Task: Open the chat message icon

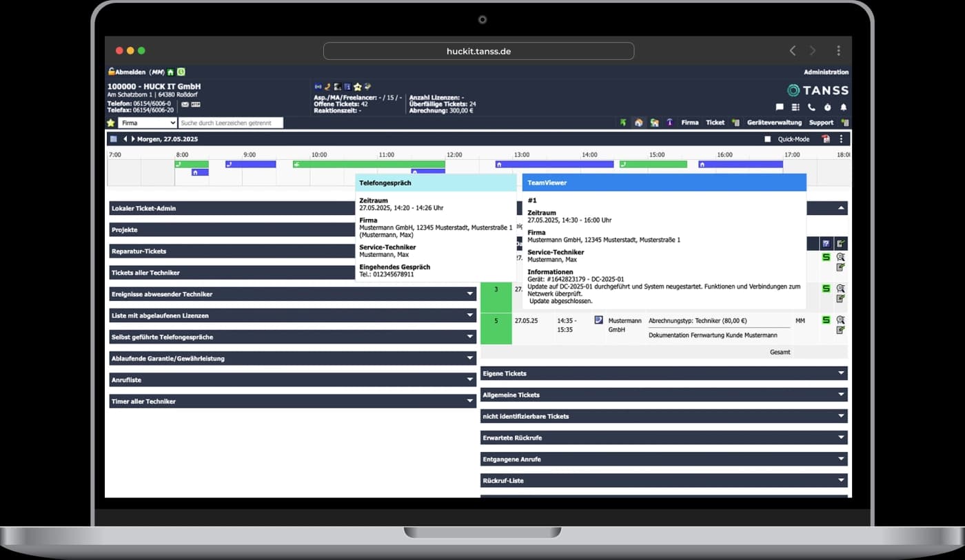Action: pyautogui.click(x=780, y=107)
